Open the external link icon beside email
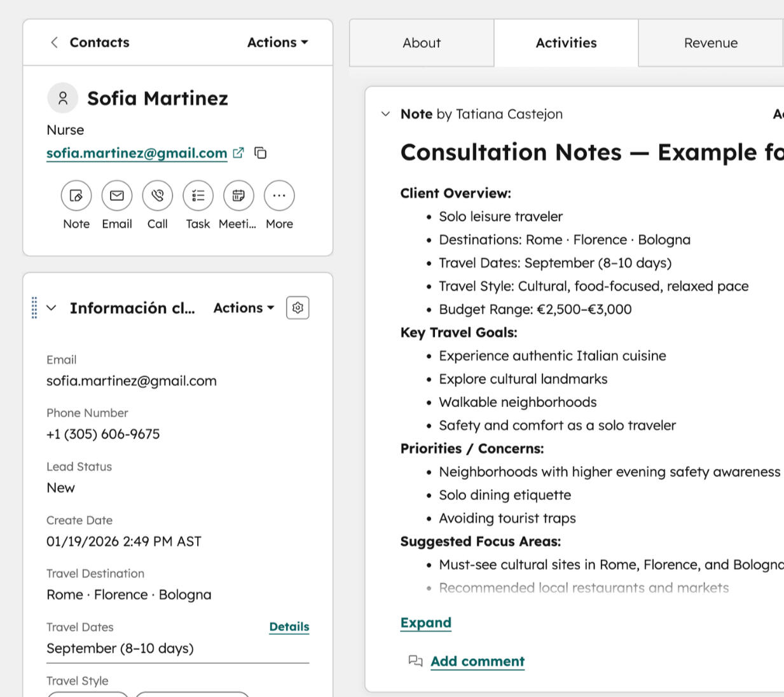 238,153
